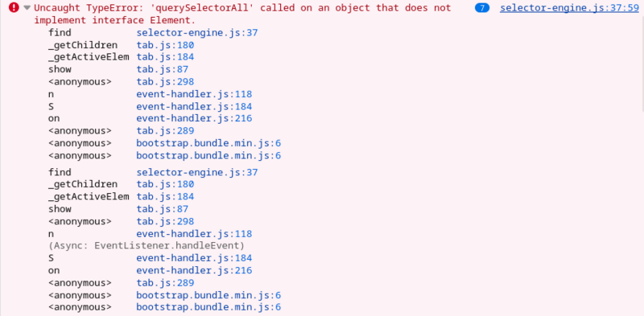The height and width of the screenshot is (316, 644).
Task: Open first tab.js:184 link for _getActiveElem
Action: [x=165, y=56]
